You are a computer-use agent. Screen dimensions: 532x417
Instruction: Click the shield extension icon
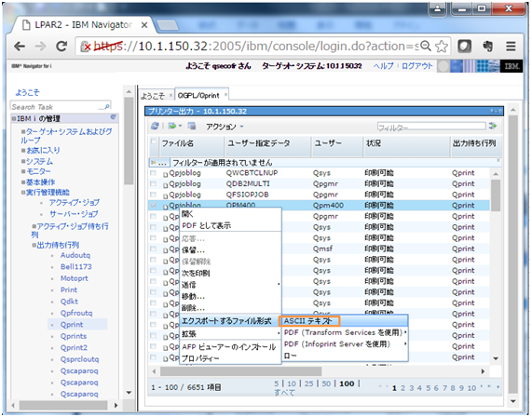(465, 47)
